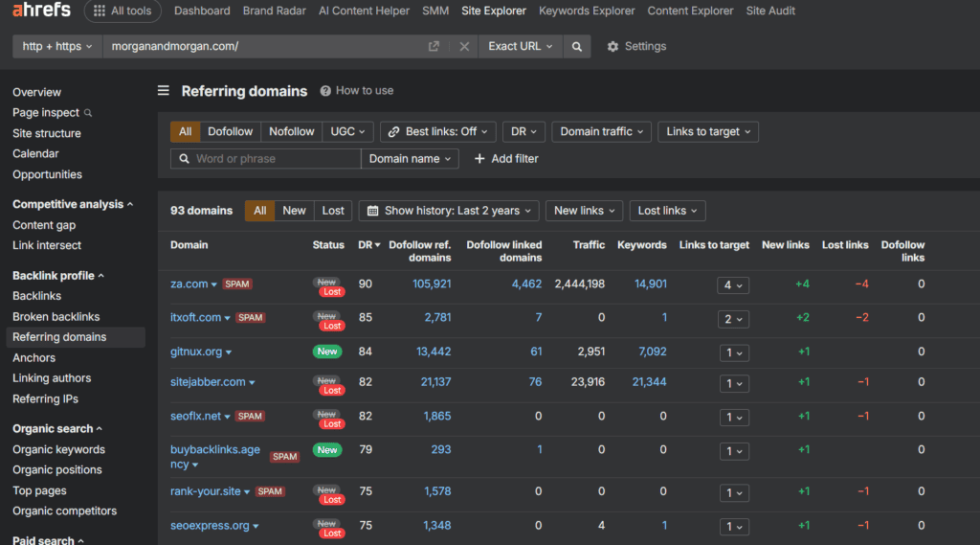Open Anchors in sidebar
980x545 pixels.
[x=33, y=358]
